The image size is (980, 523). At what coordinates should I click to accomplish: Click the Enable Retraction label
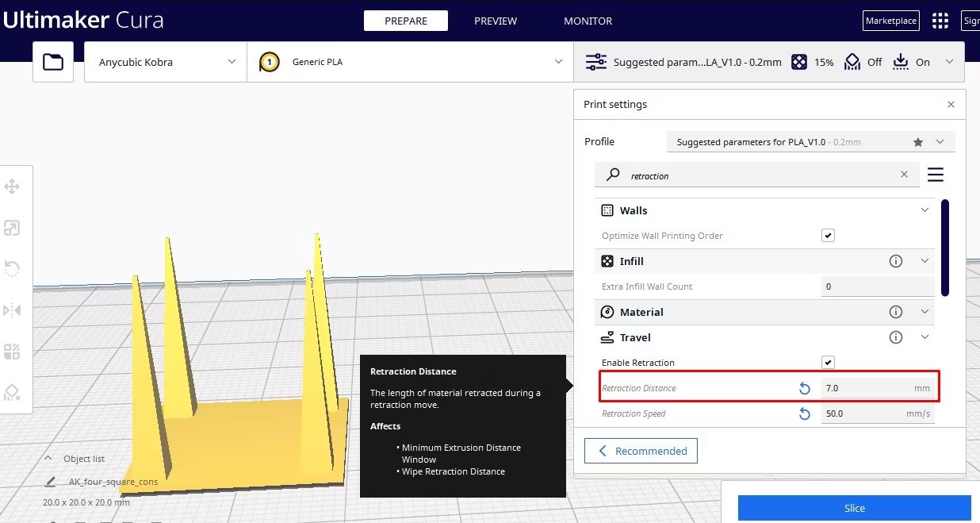coord(638,363)
